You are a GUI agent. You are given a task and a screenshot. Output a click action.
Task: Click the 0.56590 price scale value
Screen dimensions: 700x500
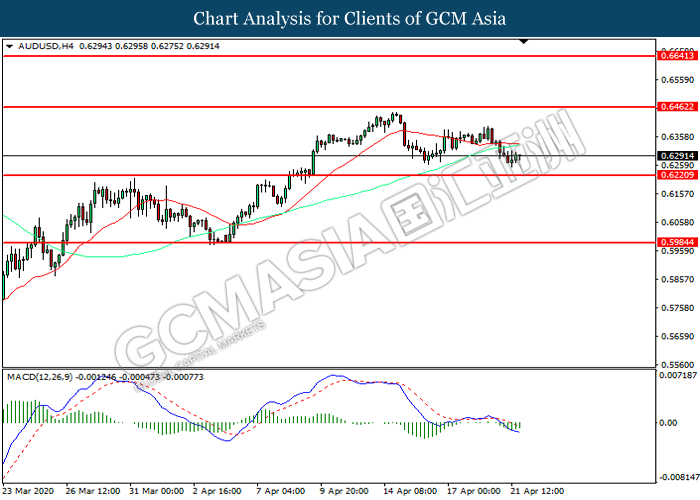[678, 337]
